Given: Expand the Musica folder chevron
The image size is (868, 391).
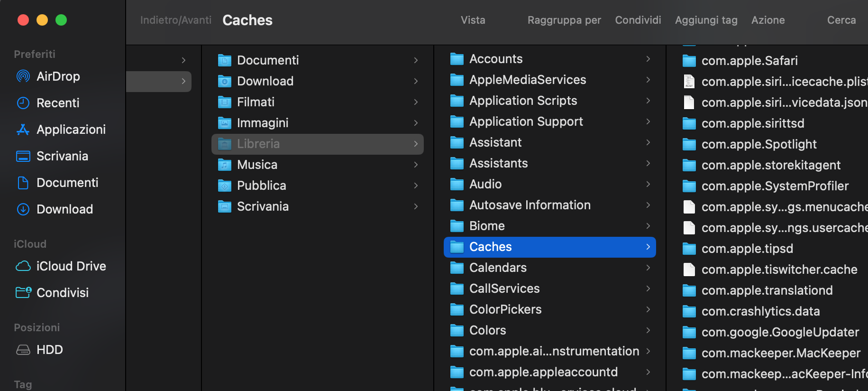Looking at the screenshot, I should [416, 165].
